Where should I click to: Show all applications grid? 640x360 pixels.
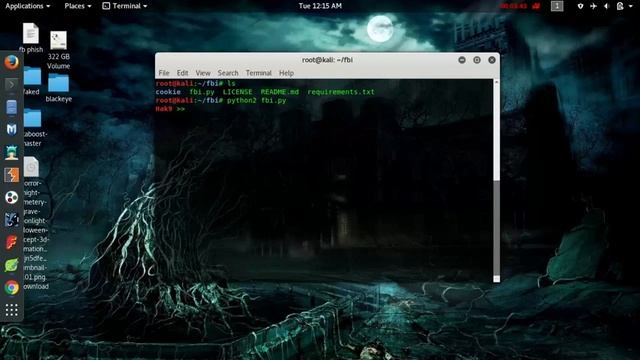[x=11, y=310]
